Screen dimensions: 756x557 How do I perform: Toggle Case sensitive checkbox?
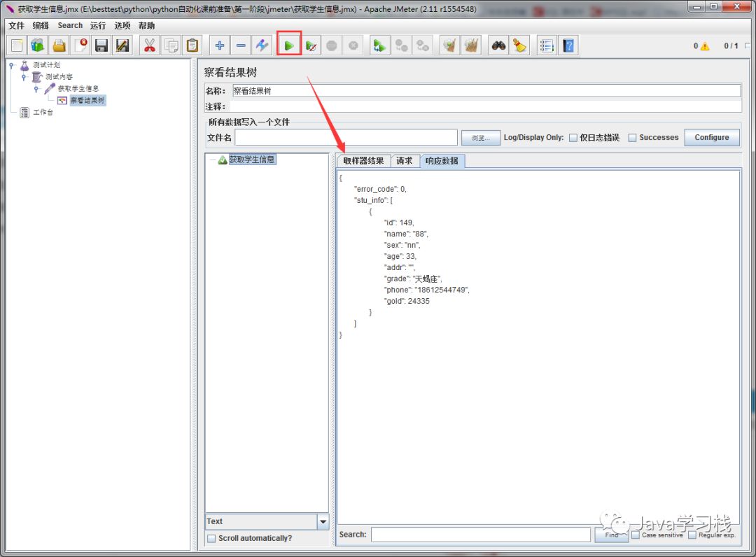[x=636, y=535]
